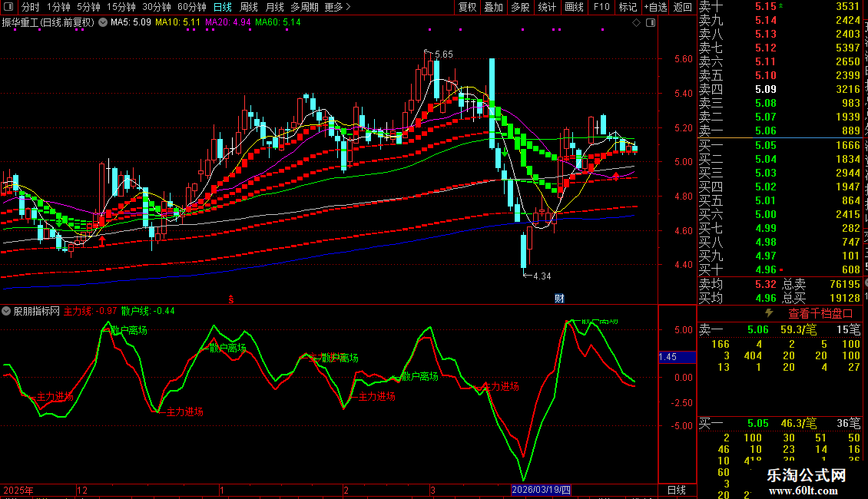Click the 标记 button
Viewport: 868px width, 499px height.
click(x=628, y=7)
